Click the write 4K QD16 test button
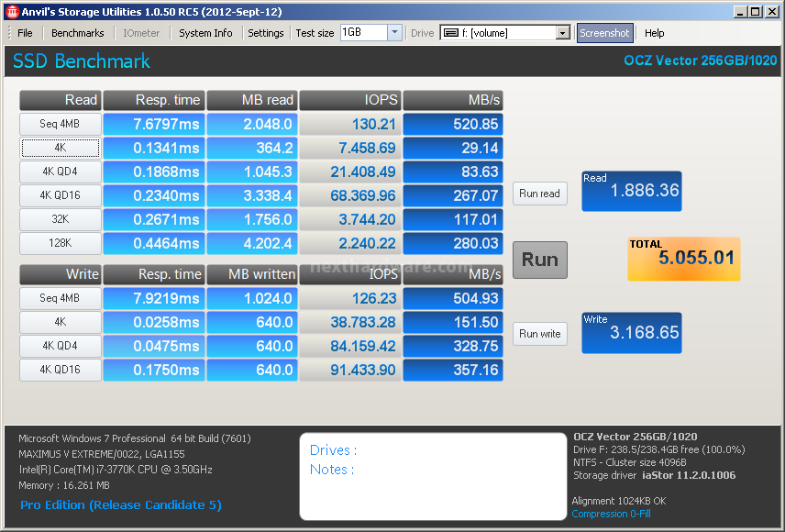The image size is (785, 532). click(61, 370)
